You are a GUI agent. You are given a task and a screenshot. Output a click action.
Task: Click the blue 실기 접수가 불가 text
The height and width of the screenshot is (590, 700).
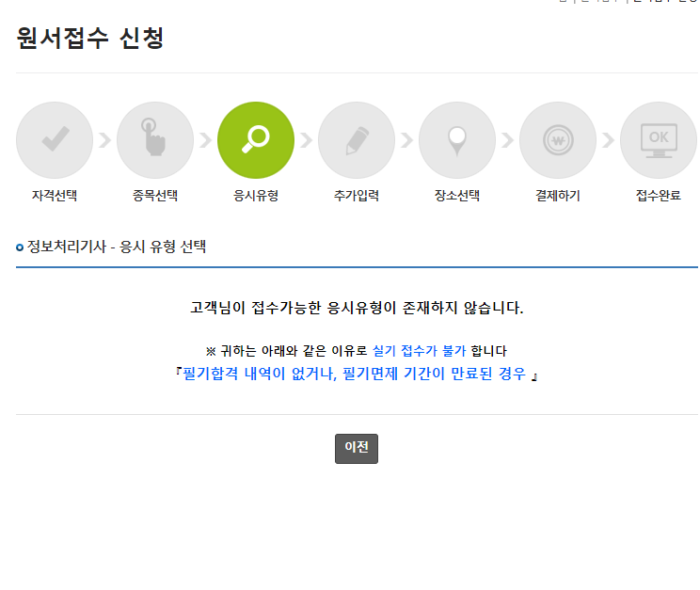420,351
